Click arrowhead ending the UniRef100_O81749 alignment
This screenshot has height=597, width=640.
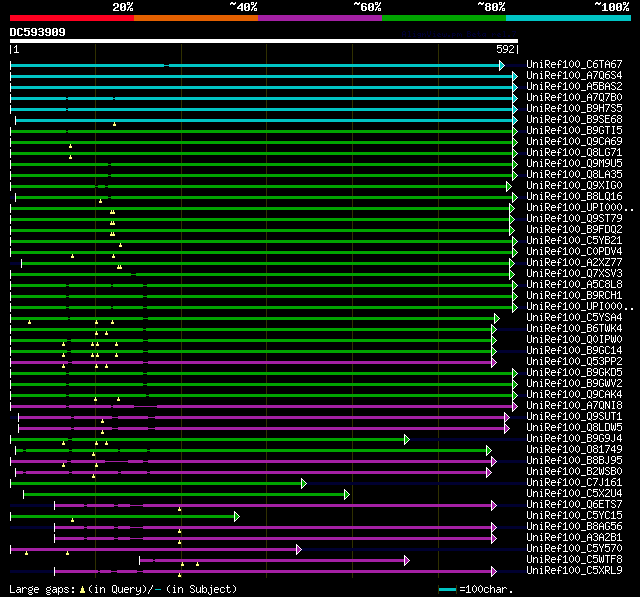[489, 451]
